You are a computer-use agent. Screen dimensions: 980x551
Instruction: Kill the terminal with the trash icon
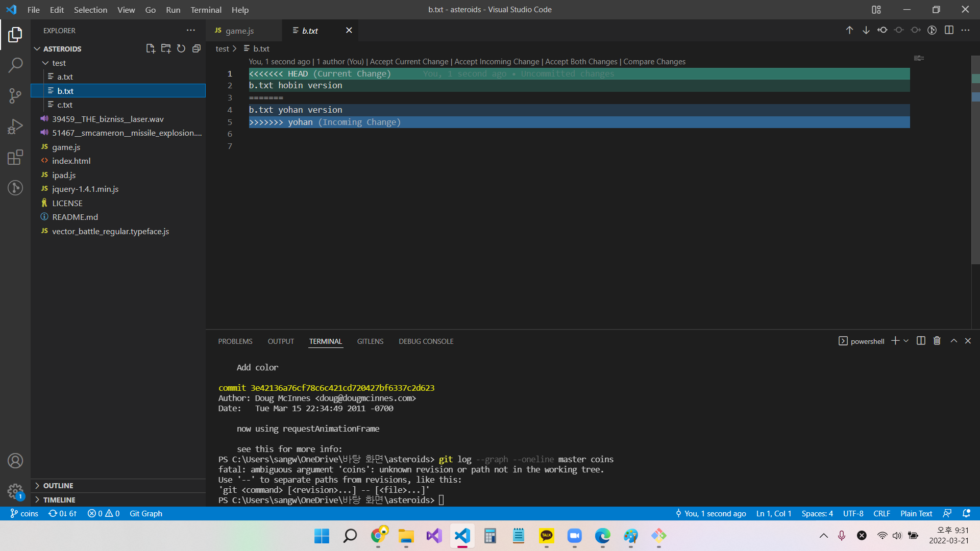tap(937, 341)
